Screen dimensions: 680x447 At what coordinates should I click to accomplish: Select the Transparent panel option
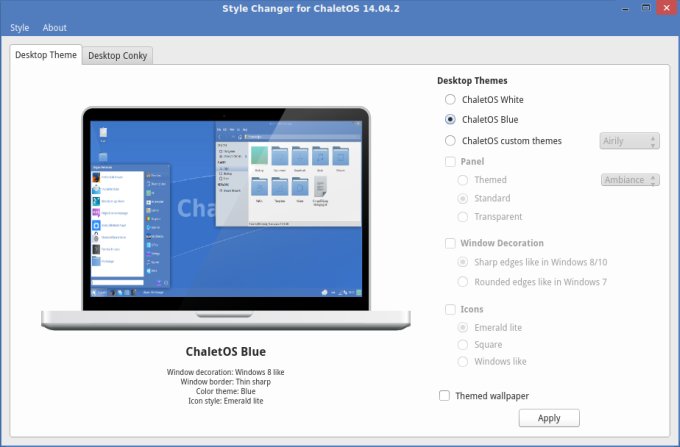coord(463,217)
